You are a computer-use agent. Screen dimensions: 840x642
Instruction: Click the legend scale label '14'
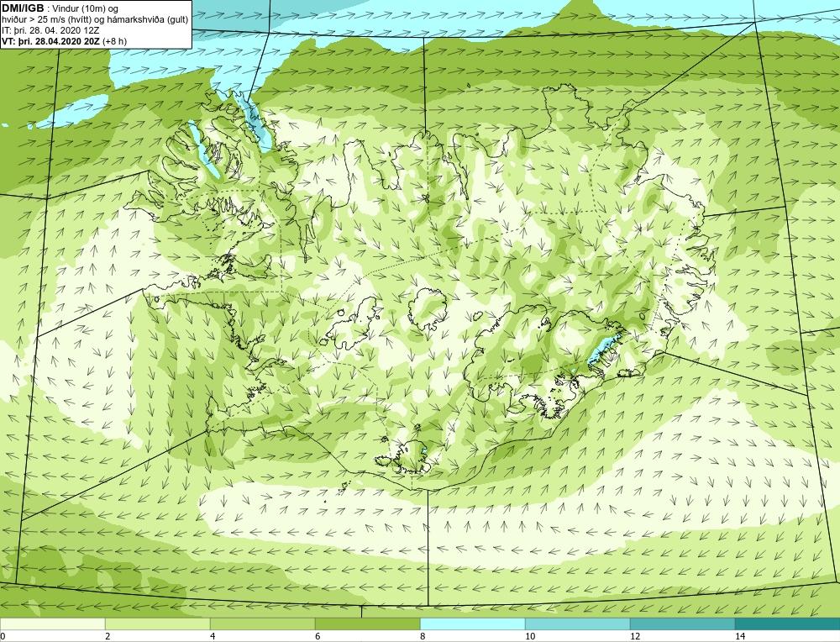pos(740,636)
